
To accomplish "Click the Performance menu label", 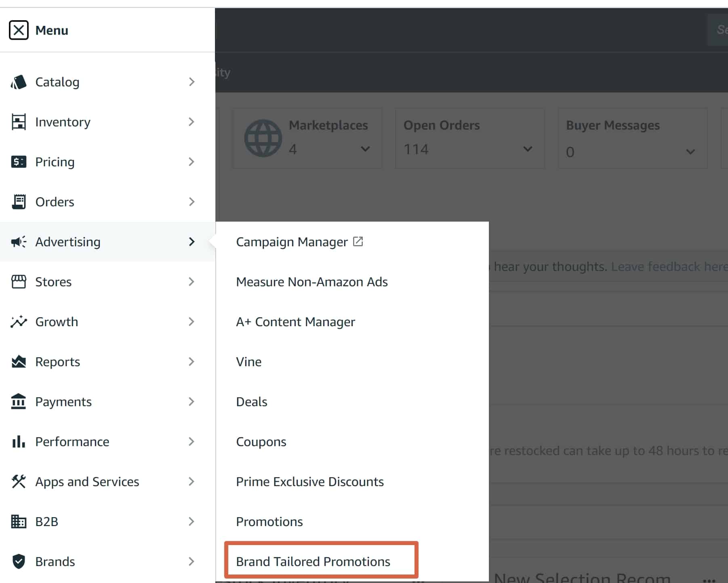I will tap(72, 442).
